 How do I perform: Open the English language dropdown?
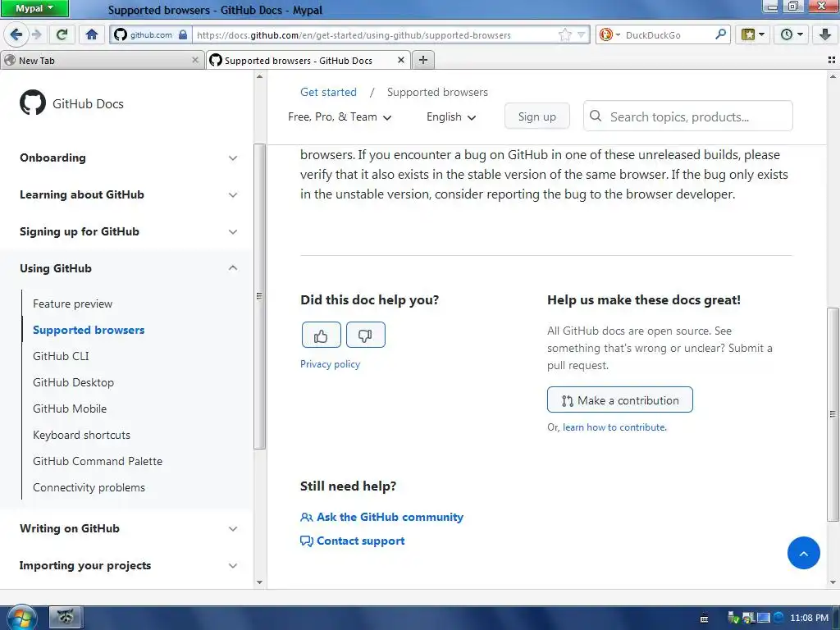451,116
